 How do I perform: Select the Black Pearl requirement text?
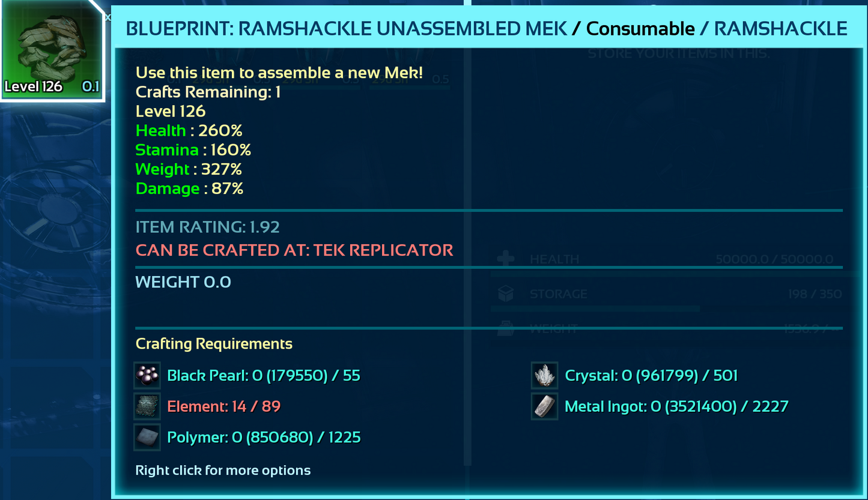tap(264, 376)
